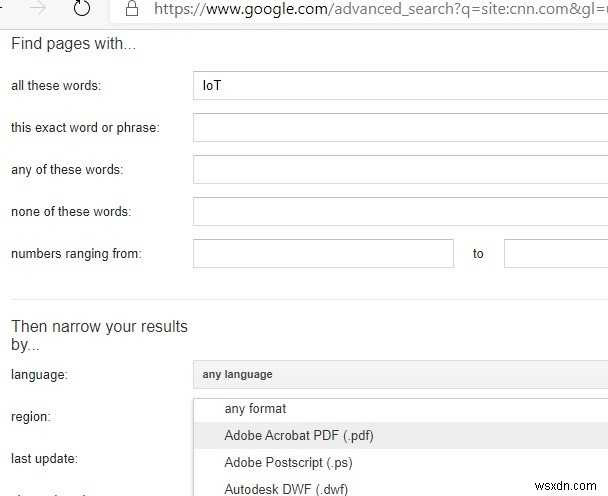Click the 'last update:' label

tap(45, 459)
